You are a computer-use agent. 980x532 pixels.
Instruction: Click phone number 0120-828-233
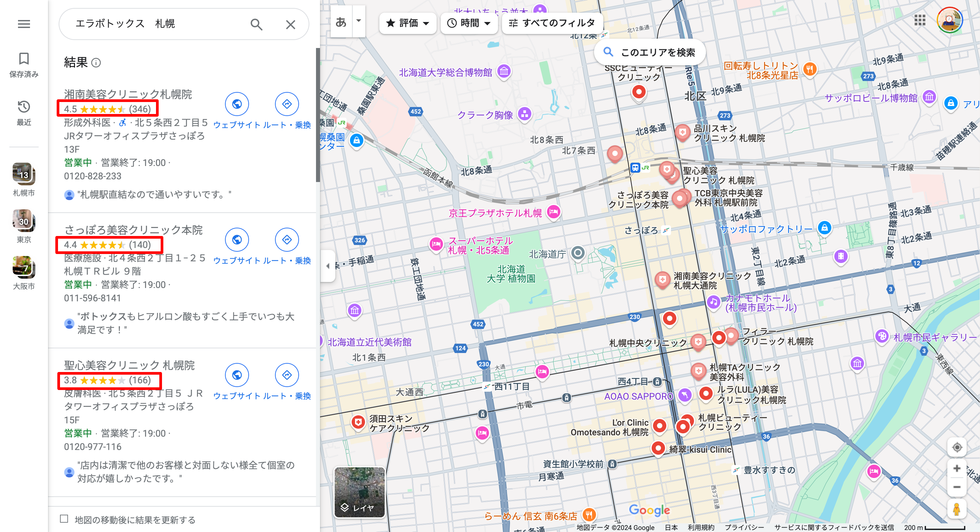tap(92, 176)
